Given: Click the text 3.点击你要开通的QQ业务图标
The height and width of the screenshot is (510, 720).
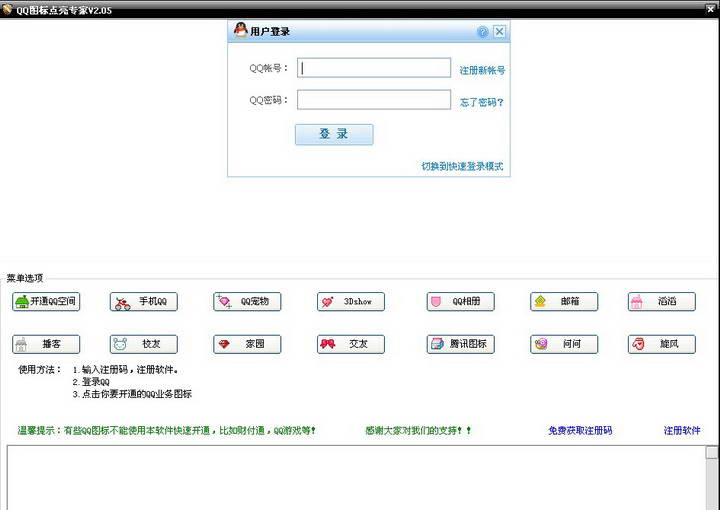Looking at the screenshot, I should pyautogui.click(x=132, y=394).
